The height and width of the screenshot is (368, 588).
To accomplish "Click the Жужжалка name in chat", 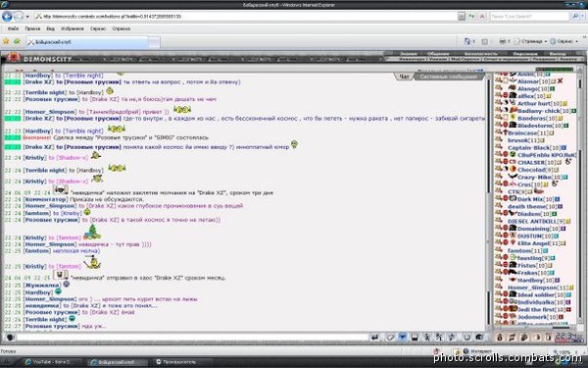I will pyautogui.click(x=42, y=285).
